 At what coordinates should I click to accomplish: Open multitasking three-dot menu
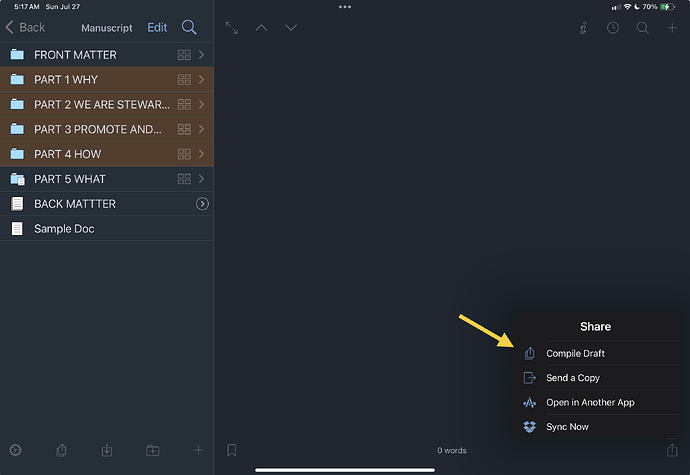345,7
